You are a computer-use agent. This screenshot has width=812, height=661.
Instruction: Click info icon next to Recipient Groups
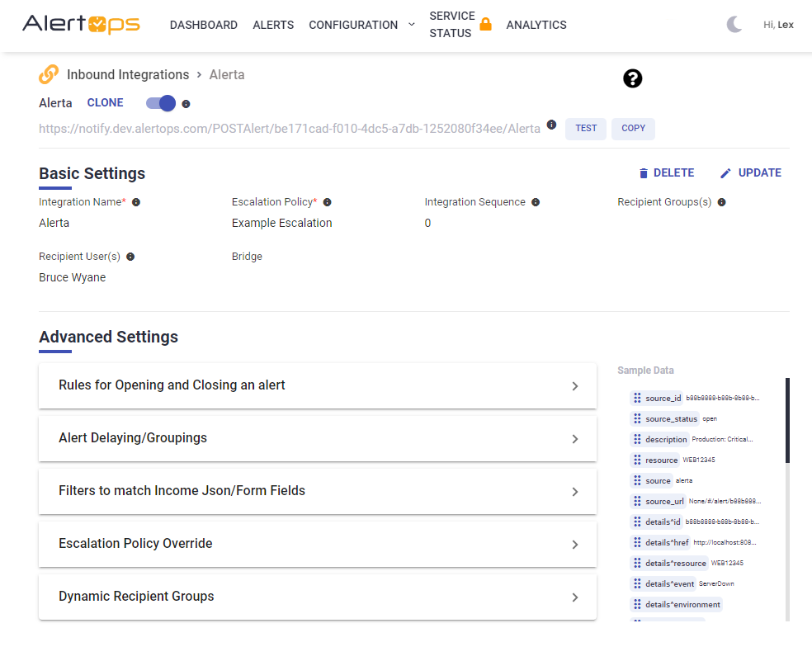pos(721,202)
